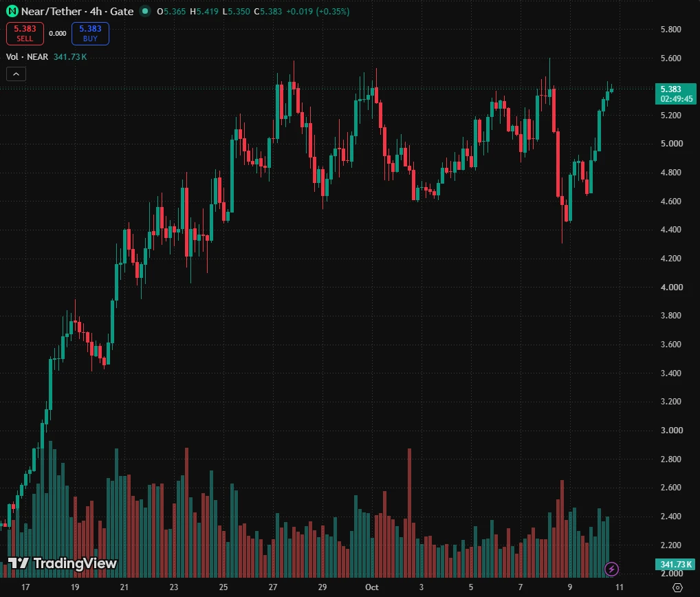The width and height of the screenshot is (700, 597).
Task: Click the L5.350 low value
Action: [236, 11]
